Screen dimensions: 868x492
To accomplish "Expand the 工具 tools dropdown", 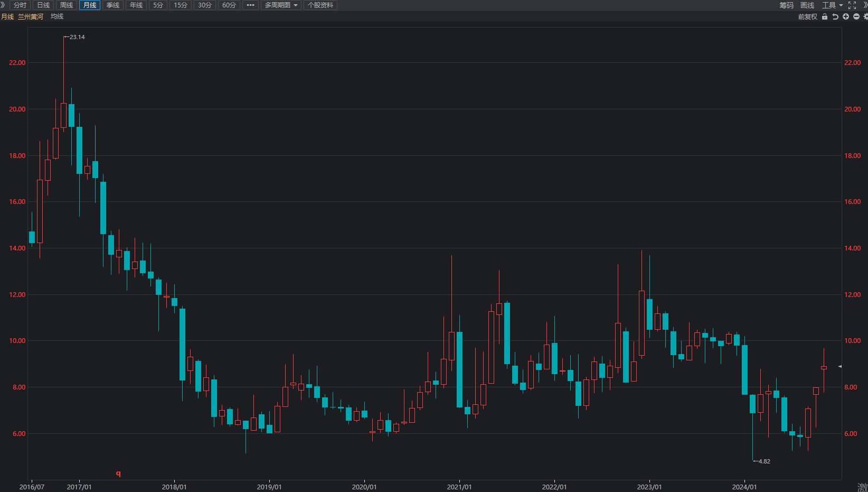I will (x=832, y=5).
